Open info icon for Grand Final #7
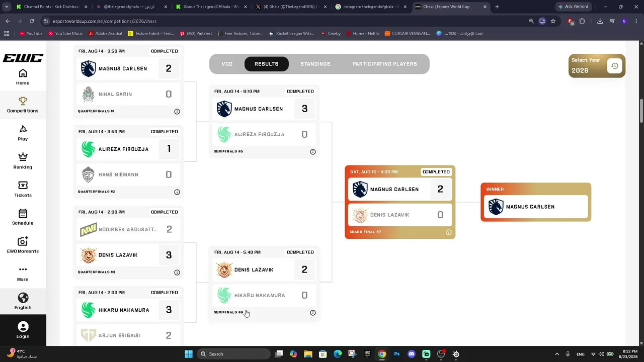This screenshot has height=362, width=644. click(449, 232)
